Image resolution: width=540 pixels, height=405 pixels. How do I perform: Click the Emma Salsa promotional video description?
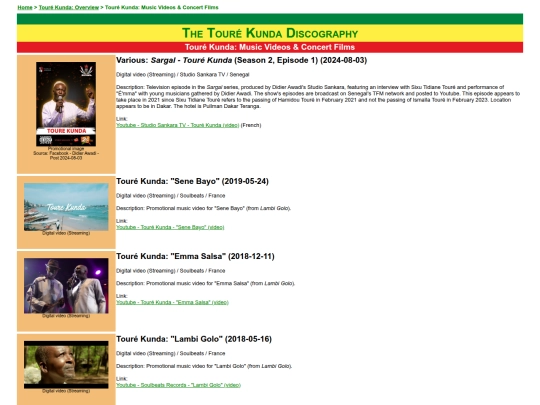pos(206,283)
